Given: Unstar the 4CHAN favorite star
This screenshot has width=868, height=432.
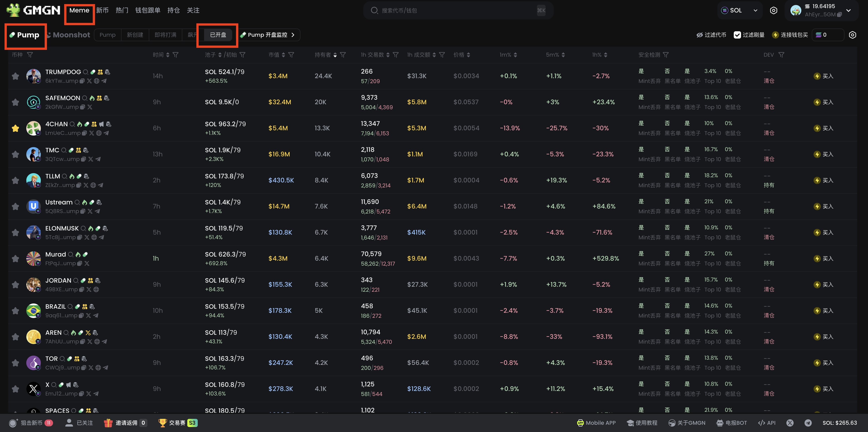Looking at the screenshot, I should pyautogui.click(x=15, y=128).
